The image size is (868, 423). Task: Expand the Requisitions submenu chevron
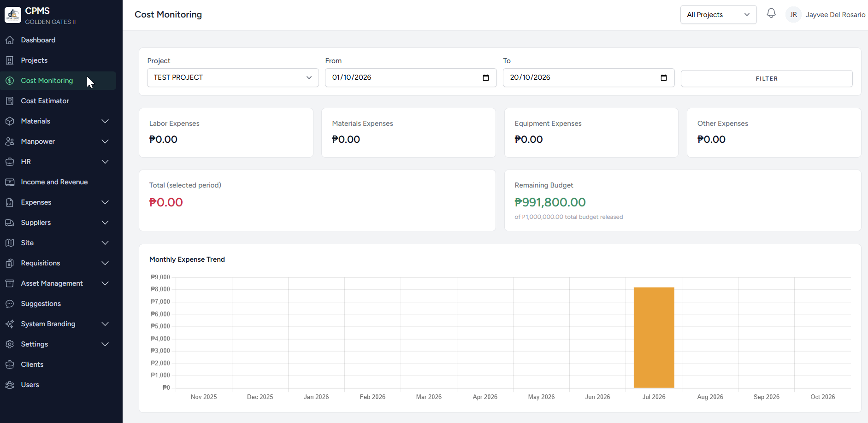[x=105, y=263]
